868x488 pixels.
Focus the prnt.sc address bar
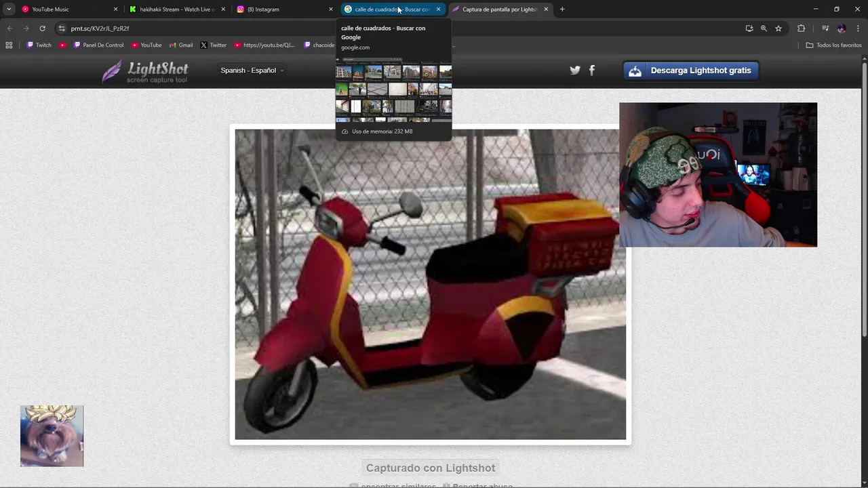(400, 28)
